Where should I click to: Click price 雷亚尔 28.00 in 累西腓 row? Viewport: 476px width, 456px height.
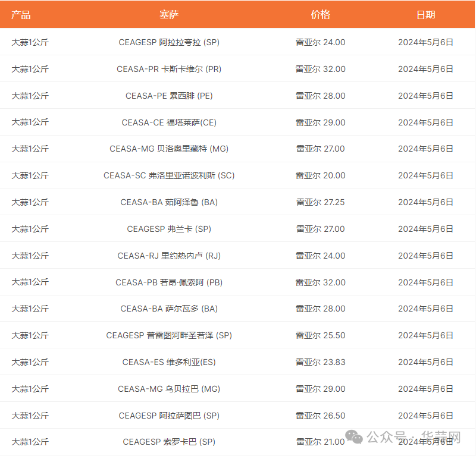(321, 96)
